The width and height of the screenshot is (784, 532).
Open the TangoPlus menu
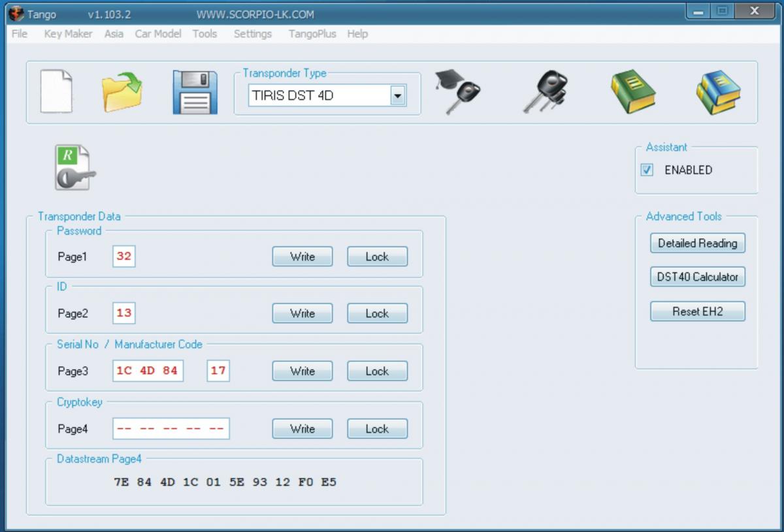312,34
